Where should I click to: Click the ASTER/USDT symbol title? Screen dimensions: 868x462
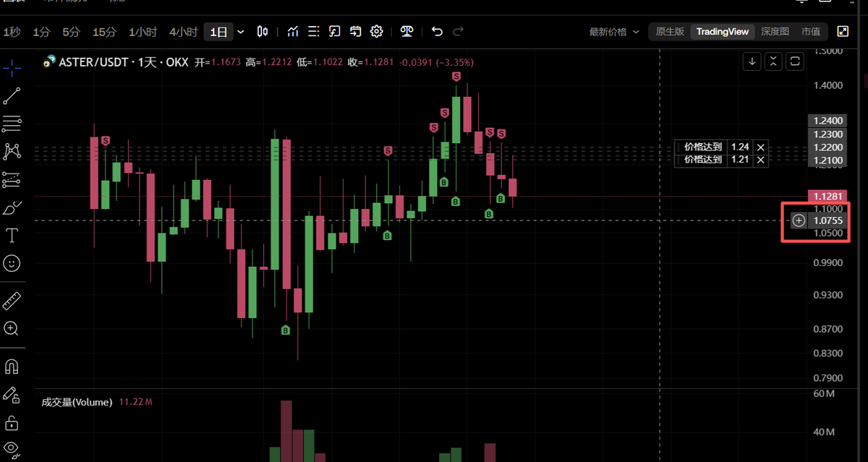(94, 62)
